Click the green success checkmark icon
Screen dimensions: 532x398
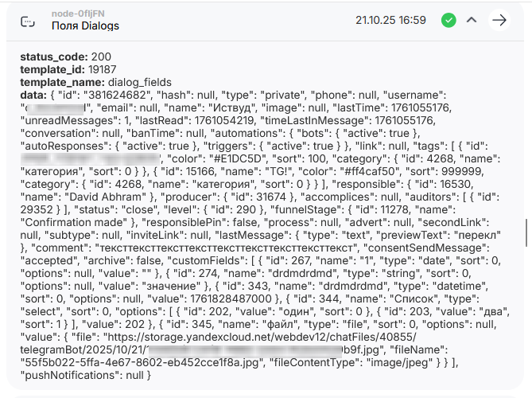pyautogui.click(x=449, y=21)
